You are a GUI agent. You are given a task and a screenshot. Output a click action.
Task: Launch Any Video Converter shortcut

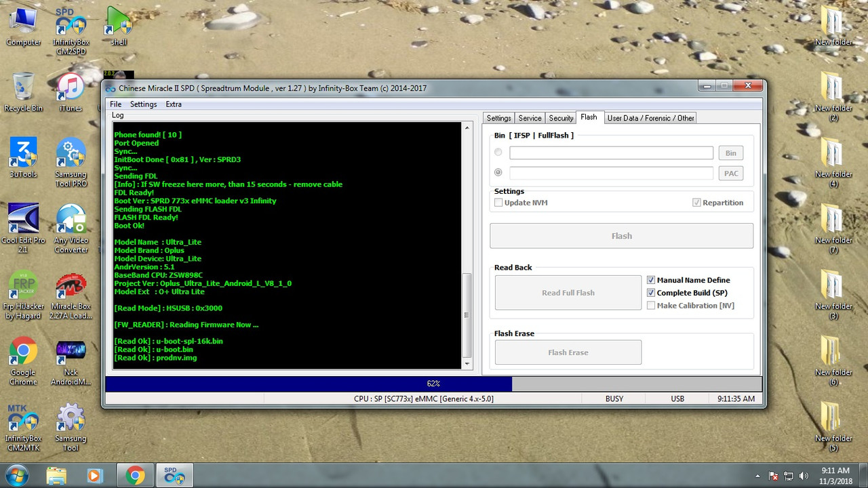(71, 228)
